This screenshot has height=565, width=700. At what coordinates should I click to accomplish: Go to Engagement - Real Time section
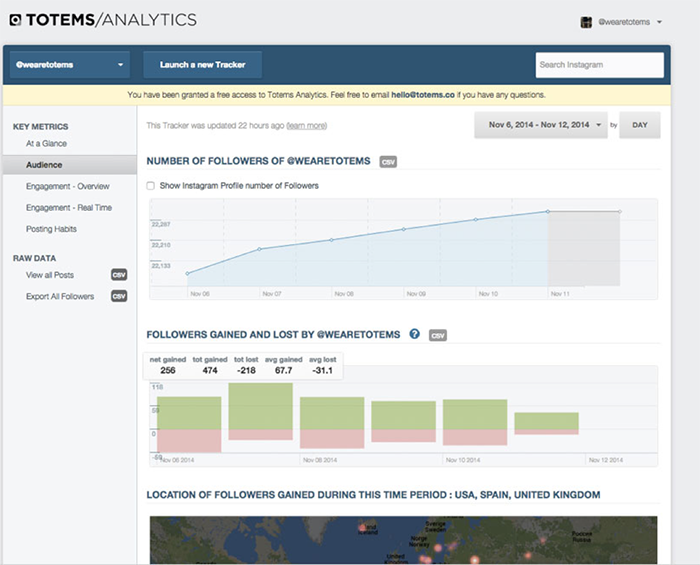tap(69, 208)
